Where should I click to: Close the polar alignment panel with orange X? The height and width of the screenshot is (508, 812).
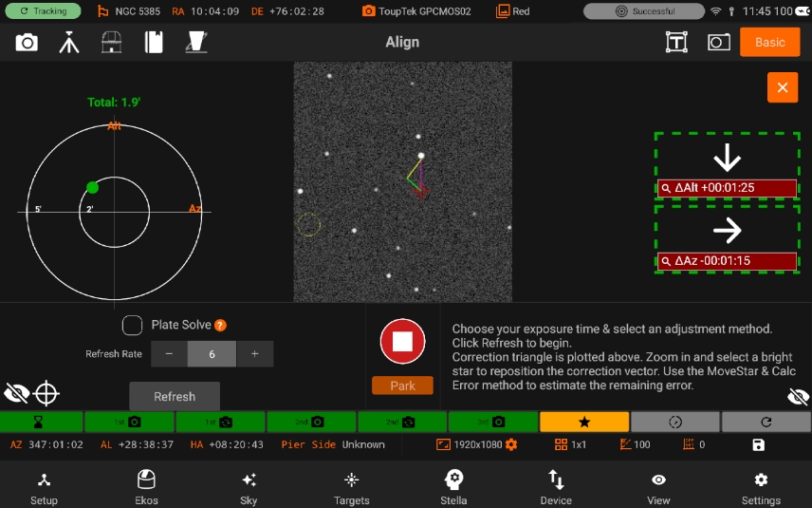(783, 87)
